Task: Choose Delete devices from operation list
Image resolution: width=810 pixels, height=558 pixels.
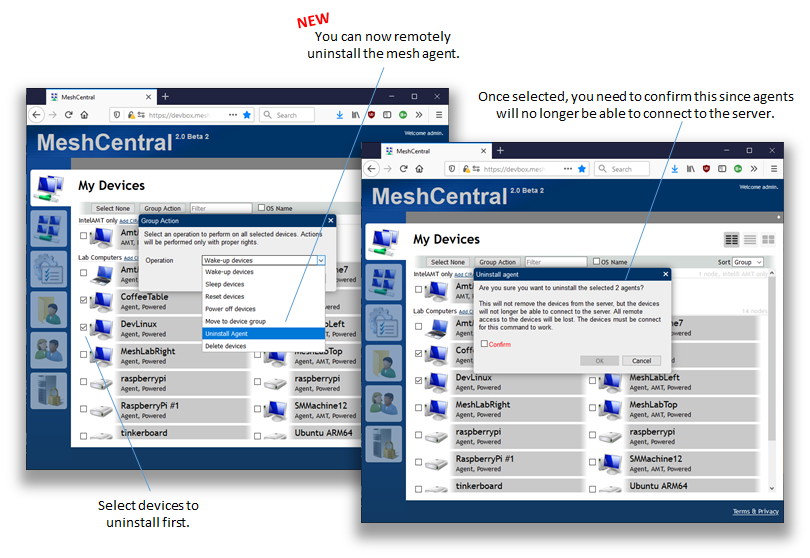Action: [263, 346]
